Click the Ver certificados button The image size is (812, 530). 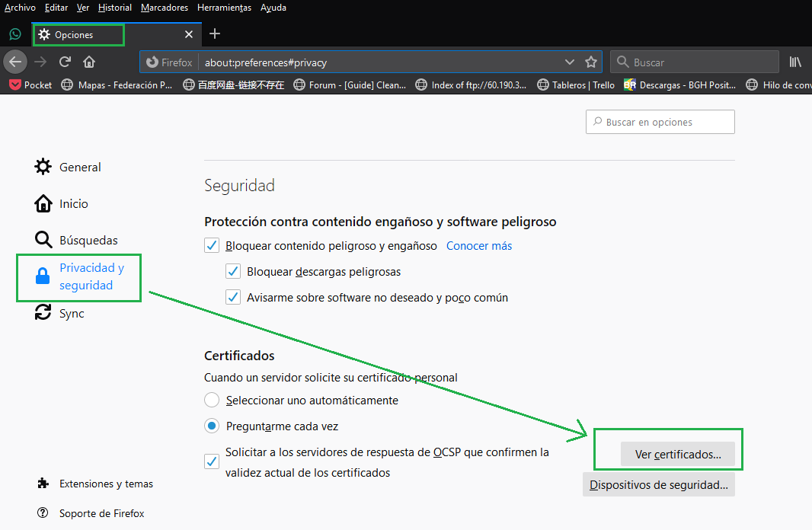tap(677, 455)
